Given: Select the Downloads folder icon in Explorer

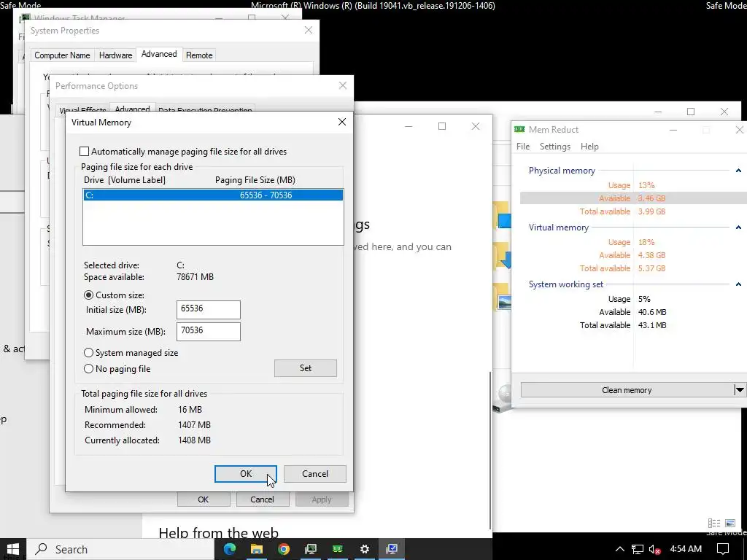Looking at the screenshot, I should [501, 255].
